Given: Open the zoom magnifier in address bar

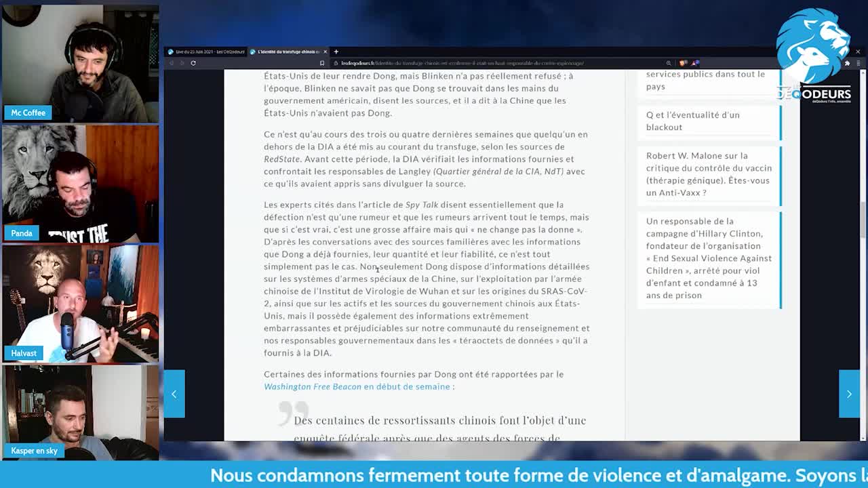Looking at the screenshot, I should [669, 63].
